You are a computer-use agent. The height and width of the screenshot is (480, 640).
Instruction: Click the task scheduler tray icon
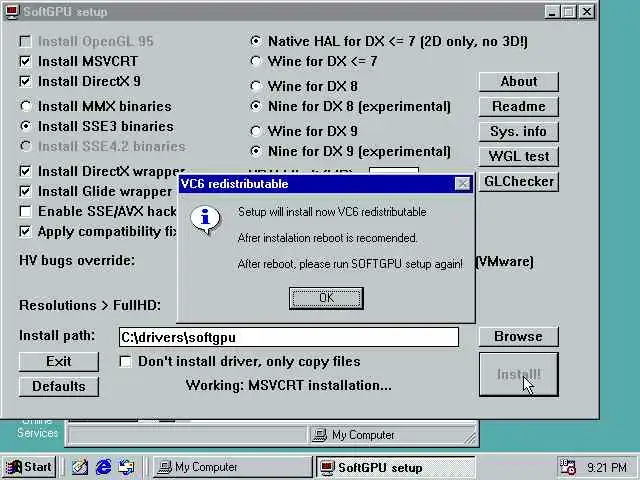pos(567,467)
